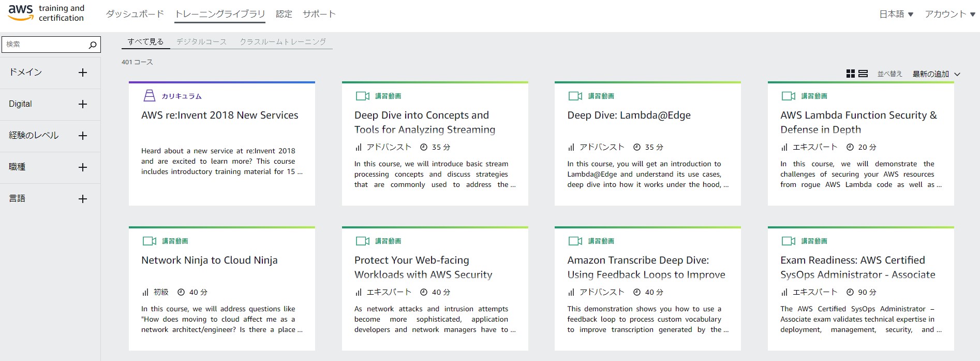
Task: Click the 初級 level on Network Ninja card
Action: point(161,292)
